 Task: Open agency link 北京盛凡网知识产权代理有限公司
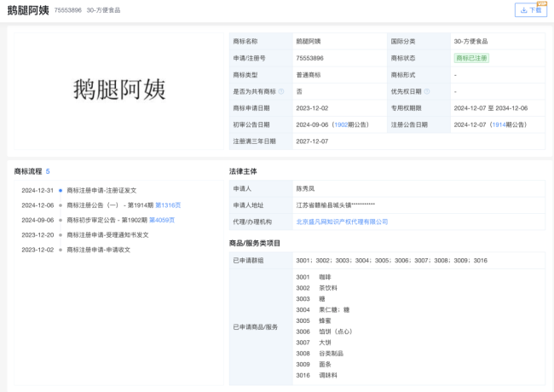(x=342, y=222)
